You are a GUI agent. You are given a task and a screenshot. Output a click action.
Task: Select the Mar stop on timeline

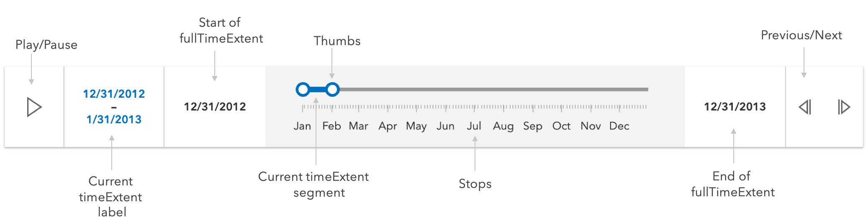click(x=359, y=126)
